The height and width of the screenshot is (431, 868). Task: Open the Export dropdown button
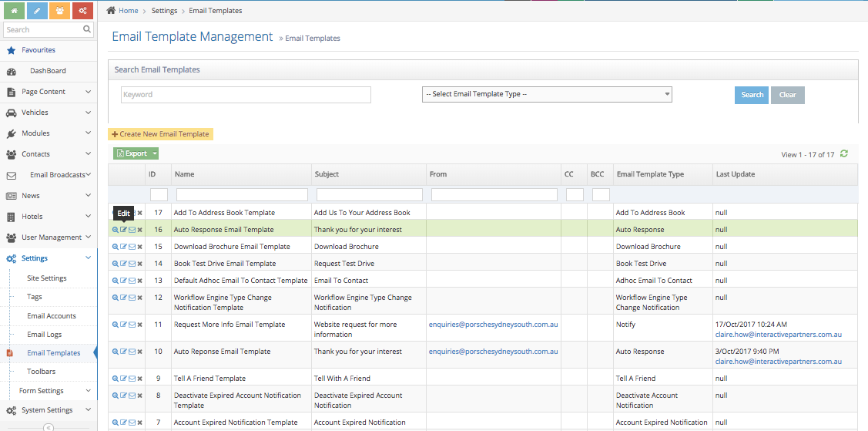pos(136,153)
